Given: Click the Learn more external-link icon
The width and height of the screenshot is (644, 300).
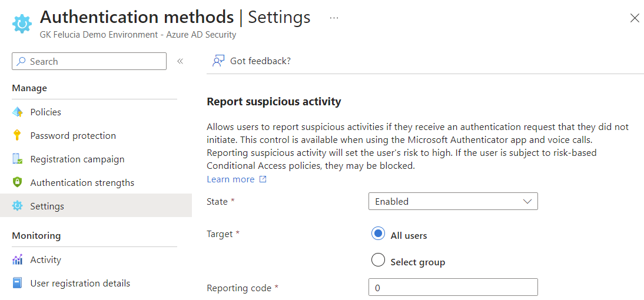Looking at the screenshot, I should point(263,179).
